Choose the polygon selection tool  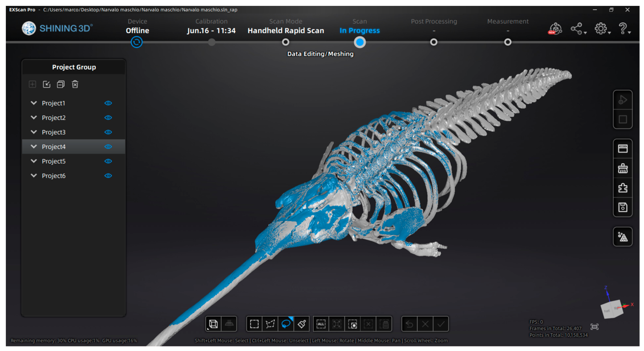click(270, 324)
